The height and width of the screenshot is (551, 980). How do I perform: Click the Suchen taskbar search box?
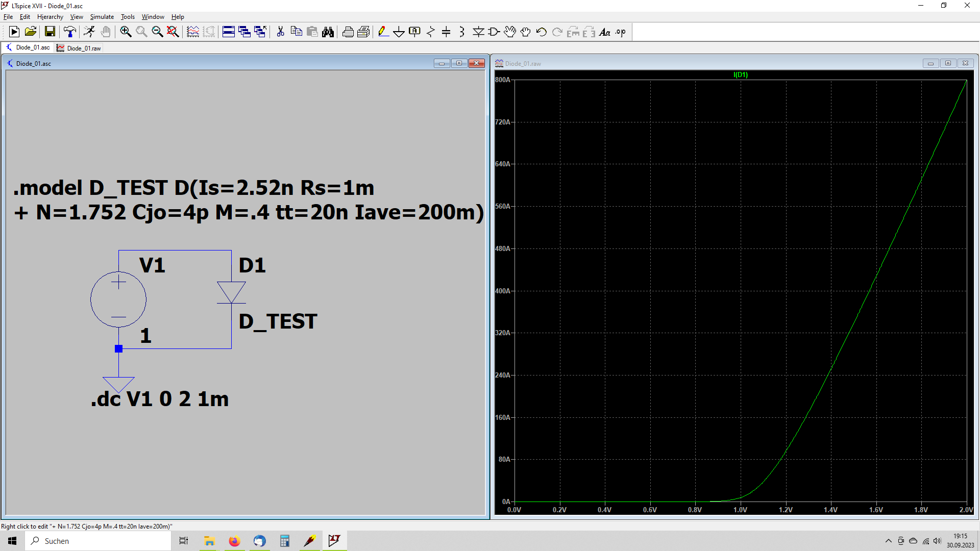(98, 541)
